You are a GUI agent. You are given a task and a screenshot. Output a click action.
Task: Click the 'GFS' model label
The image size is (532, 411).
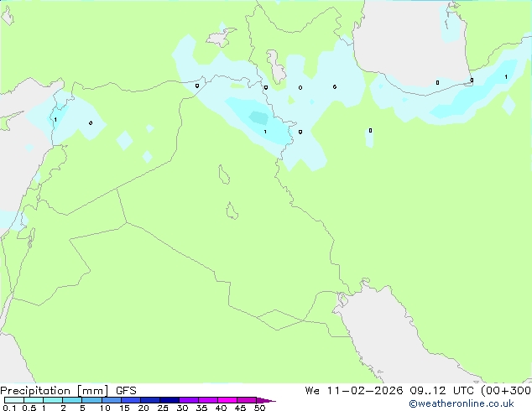pyautogui.click(x=126, y=391)
